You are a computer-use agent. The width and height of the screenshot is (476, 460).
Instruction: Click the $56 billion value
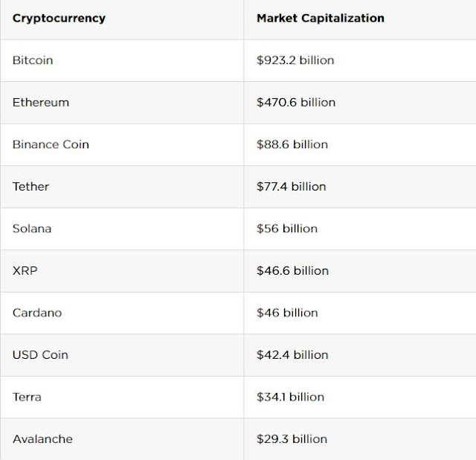pyautogui.click(x=287, y=229)
